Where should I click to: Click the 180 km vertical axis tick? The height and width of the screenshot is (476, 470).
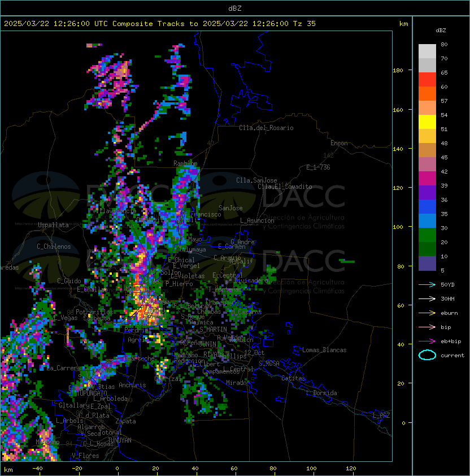pyautogui.click(x=398, y=71)
